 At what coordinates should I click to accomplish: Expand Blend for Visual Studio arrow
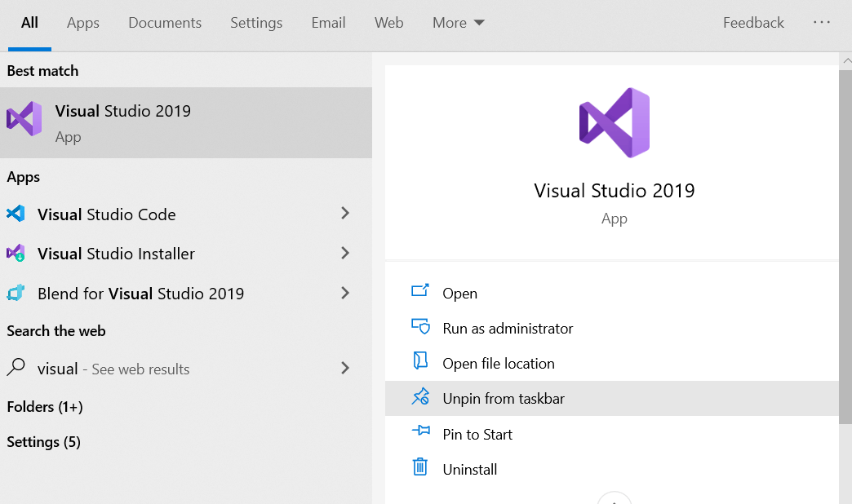345,293
